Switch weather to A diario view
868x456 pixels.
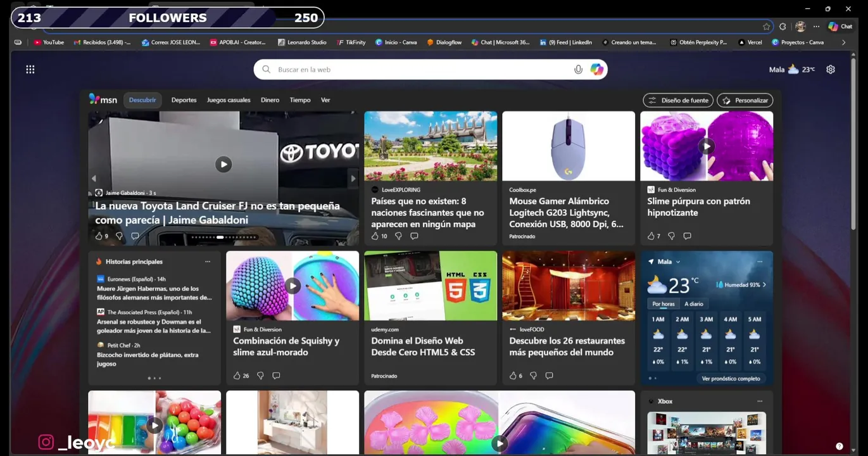tap(694, 304)
